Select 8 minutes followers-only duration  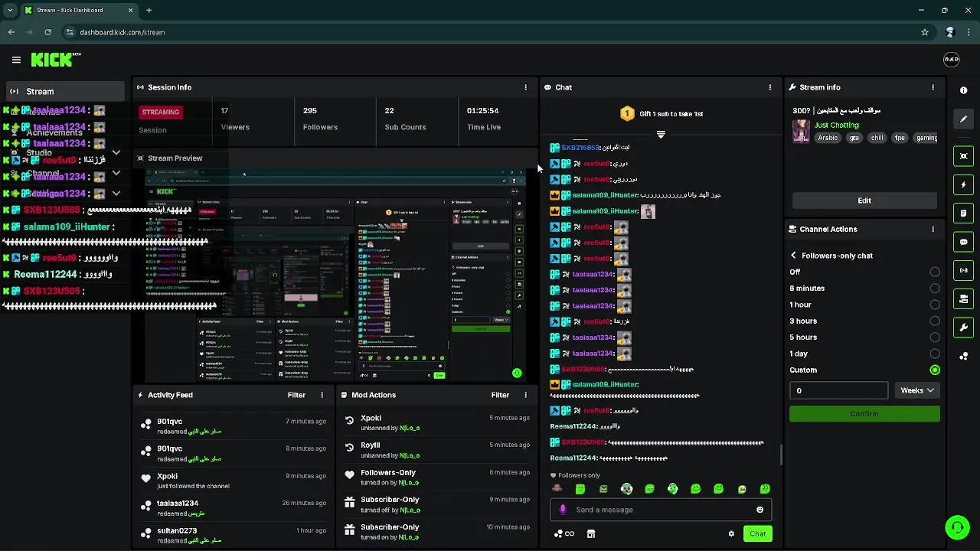(x=935, y=289)
